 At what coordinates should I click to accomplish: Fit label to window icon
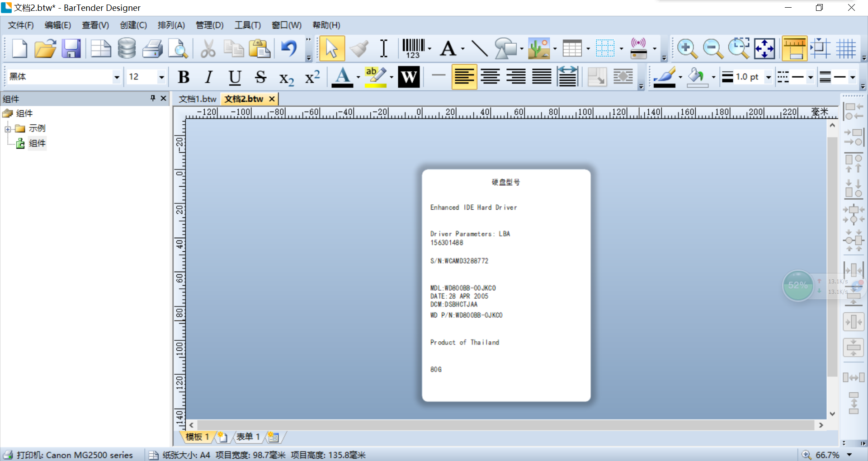coord(764,48)
